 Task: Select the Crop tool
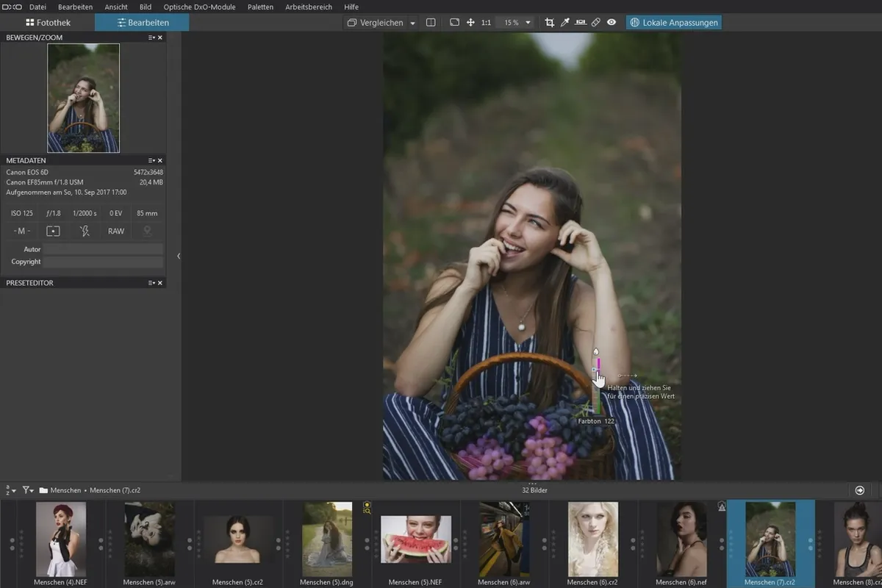coord(549,23)
